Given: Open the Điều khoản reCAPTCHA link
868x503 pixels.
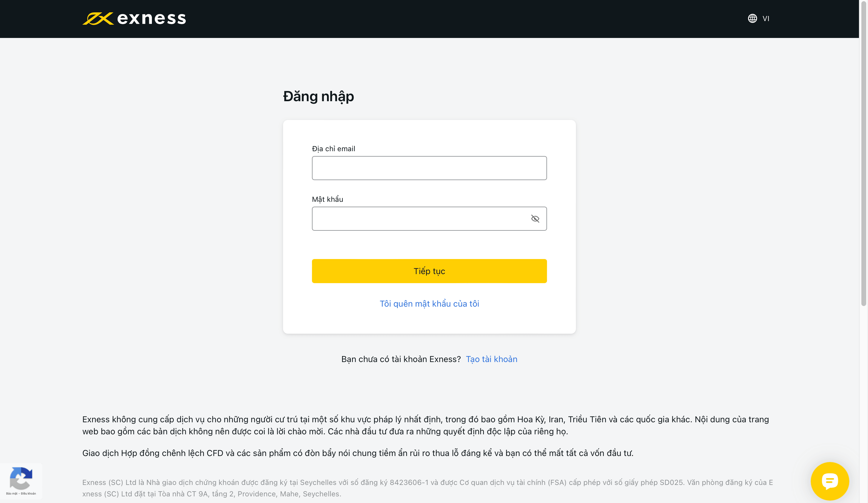Looking at the screenshot, I should [28, 493].
